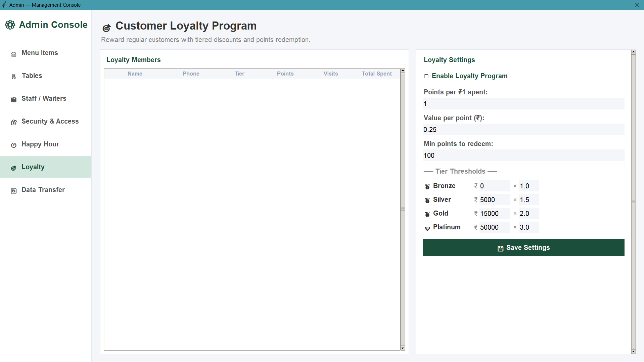644x362 pixels.
Task: Click the Happy Hour clock icon
Action: 14,145
